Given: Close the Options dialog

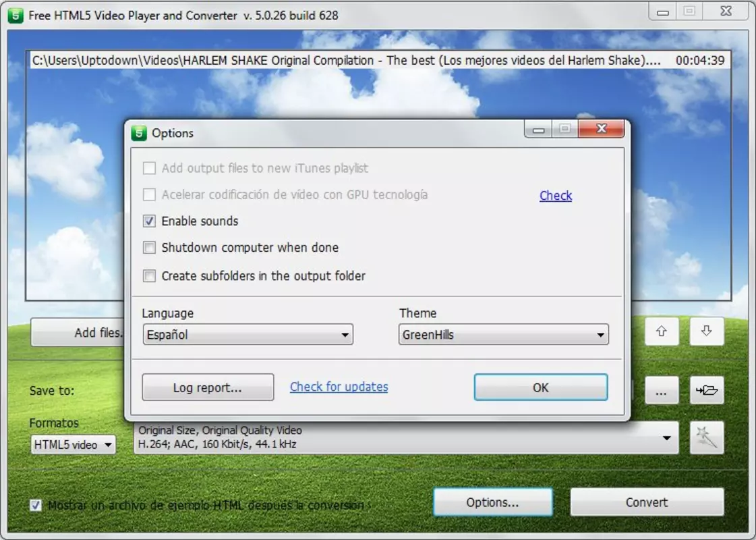Looking at the screenshot, I should [x=602, y=128].
